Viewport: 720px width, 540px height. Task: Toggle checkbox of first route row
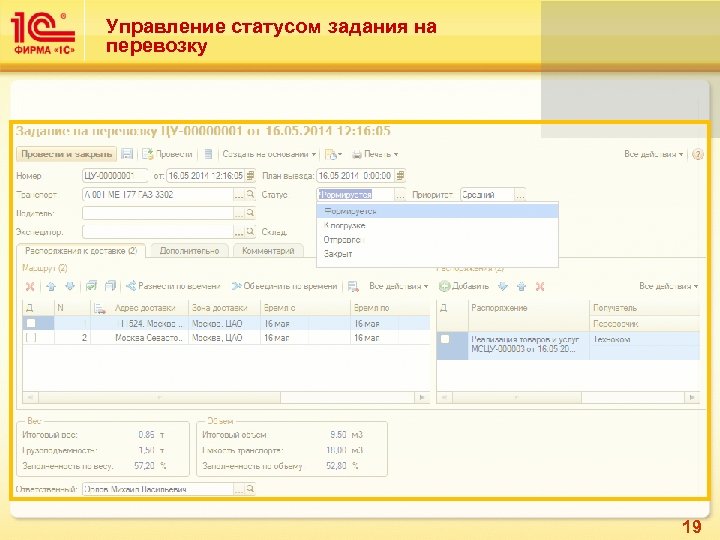tap(31, 323)
